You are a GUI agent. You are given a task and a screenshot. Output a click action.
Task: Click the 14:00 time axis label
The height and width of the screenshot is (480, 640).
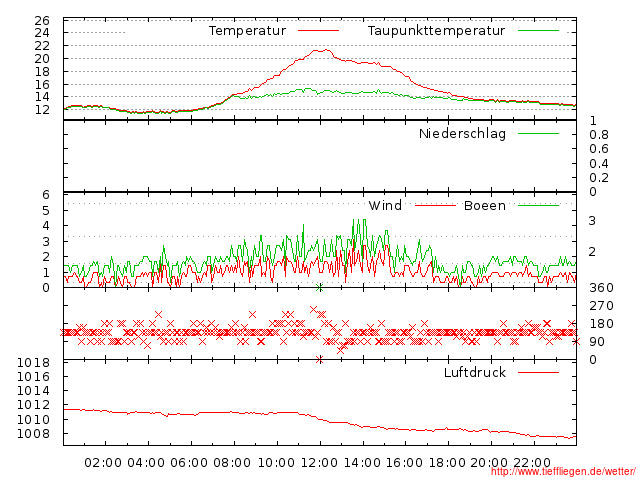pos(362,463)
